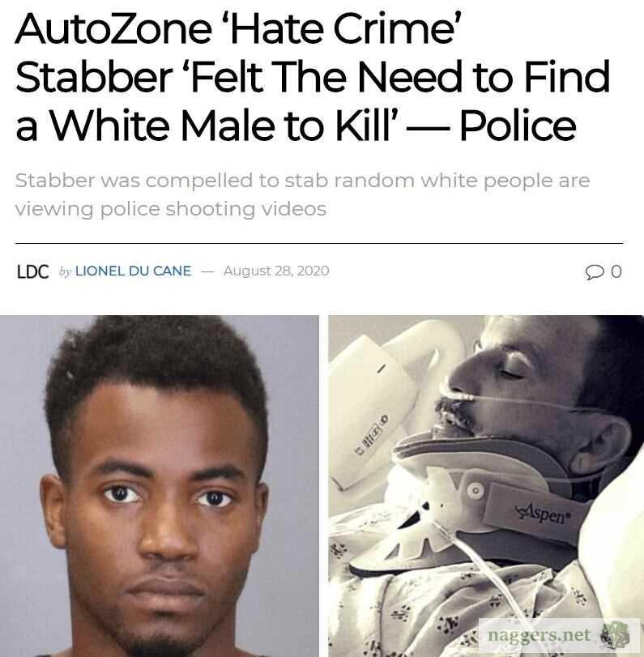The width and height of the screenshot is (644, 657).
Task: Click the comment count "0"
Action: (x=616, y=271)
